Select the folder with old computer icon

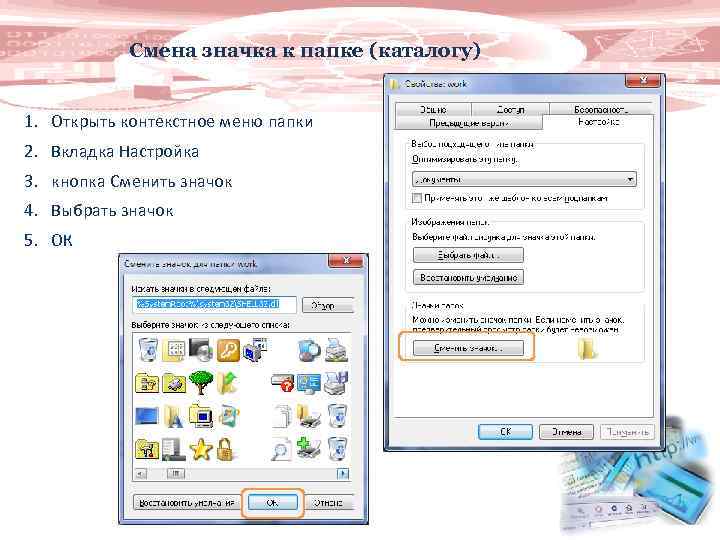point(201,416)
